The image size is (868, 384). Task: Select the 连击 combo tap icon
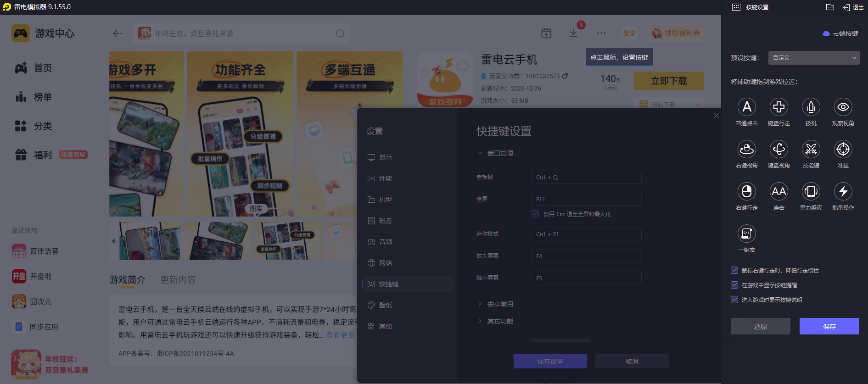779,191
